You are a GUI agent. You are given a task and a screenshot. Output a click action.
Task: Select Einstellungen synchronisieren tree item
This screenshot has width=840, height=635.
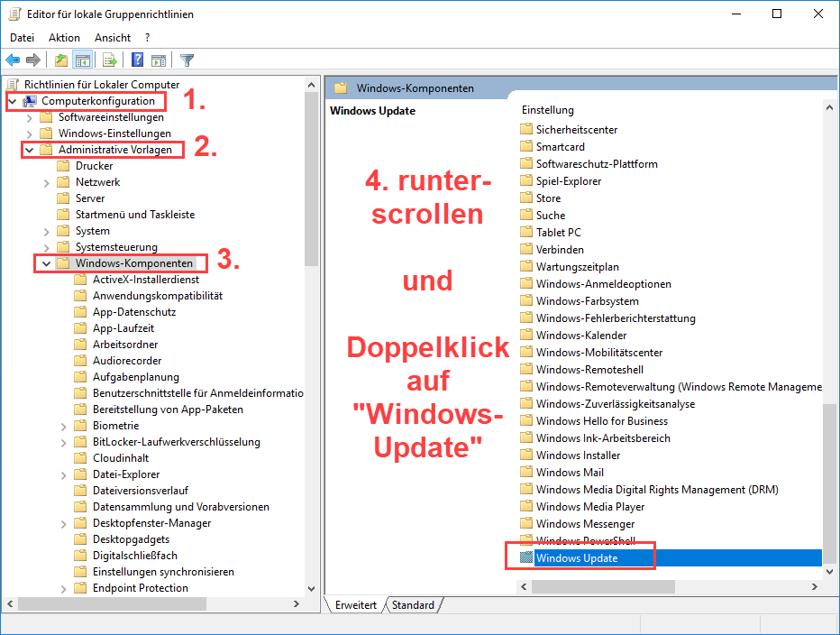(x=163, y=571)
